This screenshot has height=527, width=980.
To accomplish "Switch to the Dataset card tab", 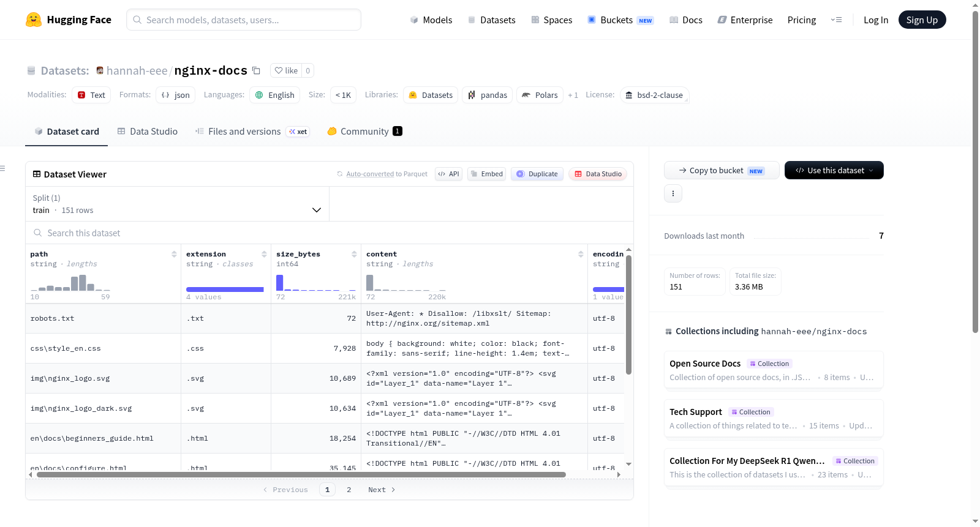I will pos(66,131).
